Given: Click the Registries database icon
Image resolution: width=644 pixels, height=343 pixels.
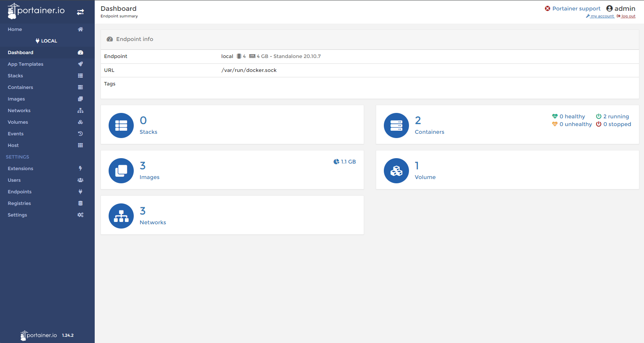Looking at the screenshot, I should pos(80,203).
